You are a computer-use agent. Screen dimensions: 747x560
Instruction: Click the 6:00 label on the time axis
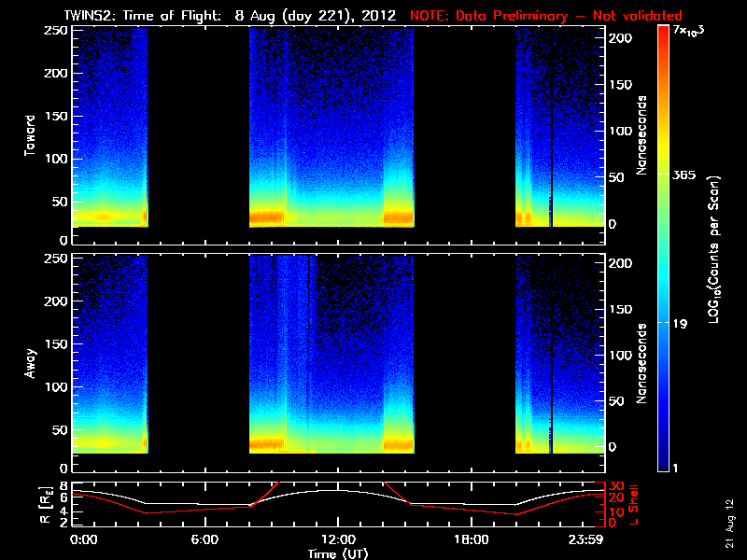204,540
